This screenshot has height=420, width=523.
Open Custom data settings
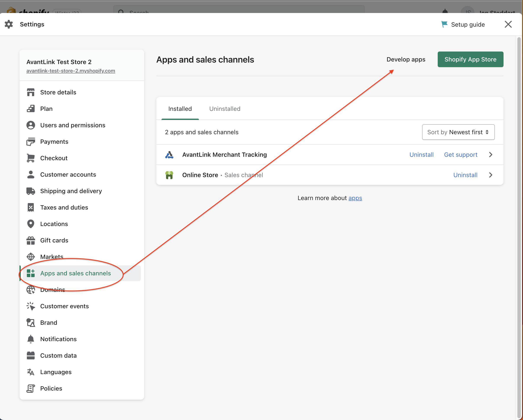coord(82,355)
